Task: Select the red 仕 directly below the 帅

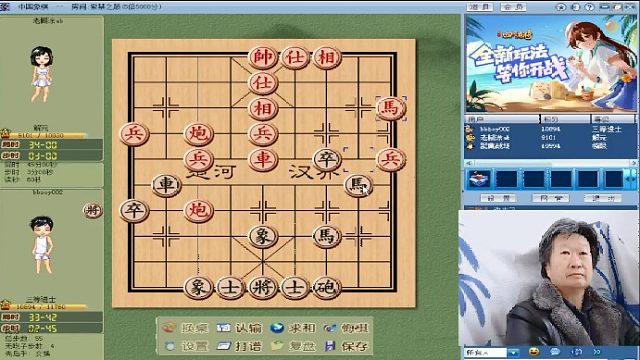Action: (x=262, y=83)
